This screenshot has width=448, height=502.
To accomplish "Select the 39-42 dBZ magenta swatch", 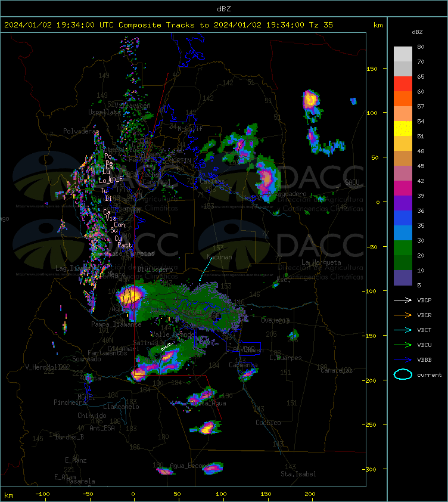I will (403, 188).
